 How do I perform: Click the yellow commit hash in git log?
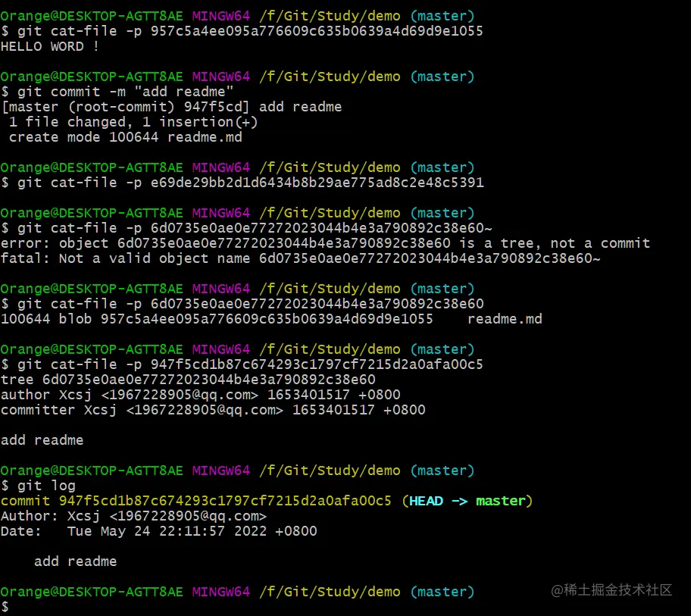(225, 501)
